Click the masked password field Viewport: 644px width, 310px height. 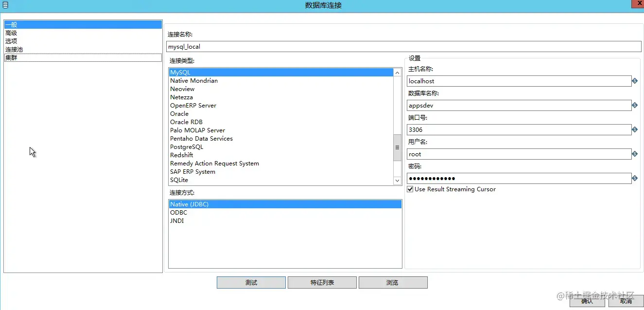point(519,178)
